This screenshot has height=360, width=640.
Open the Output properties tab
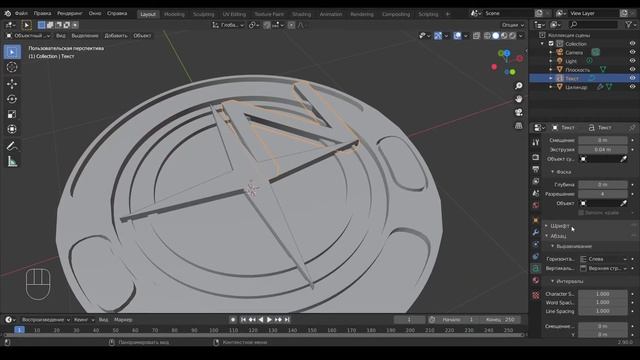pos(536,169)
